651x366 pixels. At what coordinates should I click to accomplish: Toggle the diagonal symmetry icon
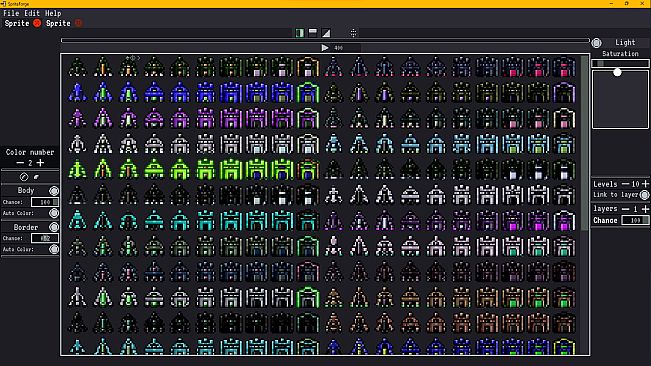(326, 33)
